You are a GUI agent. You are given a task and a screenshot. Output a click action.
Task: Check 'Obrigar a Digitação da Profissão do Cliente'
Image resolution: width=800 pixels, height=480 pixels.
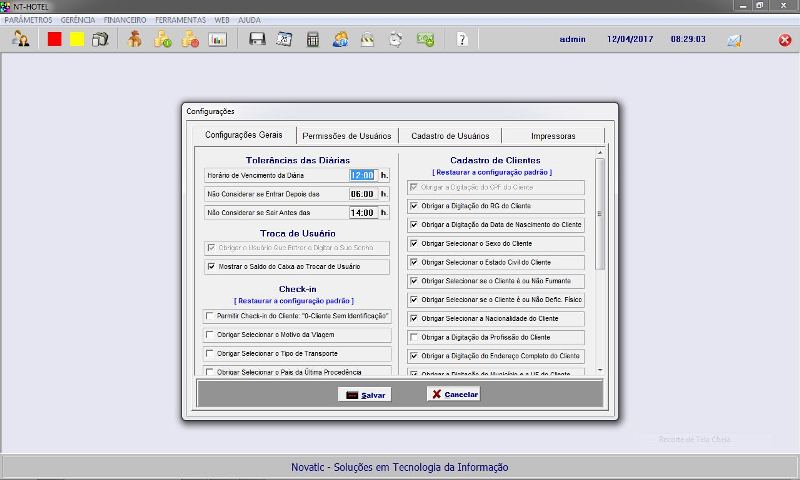pyautogui.click(x=414, y=337)
